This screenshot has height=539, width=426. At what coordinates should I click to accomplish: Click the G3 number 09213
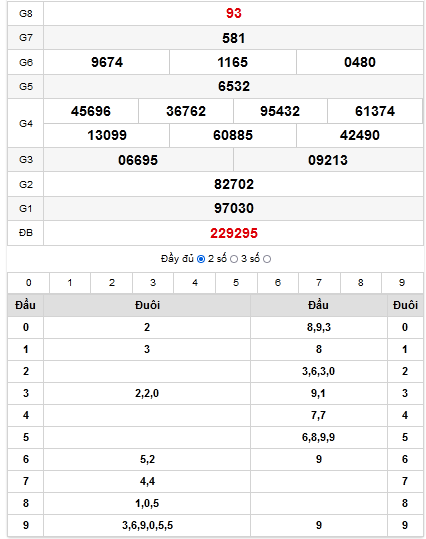pyautogui.click(x=328, y=160)
